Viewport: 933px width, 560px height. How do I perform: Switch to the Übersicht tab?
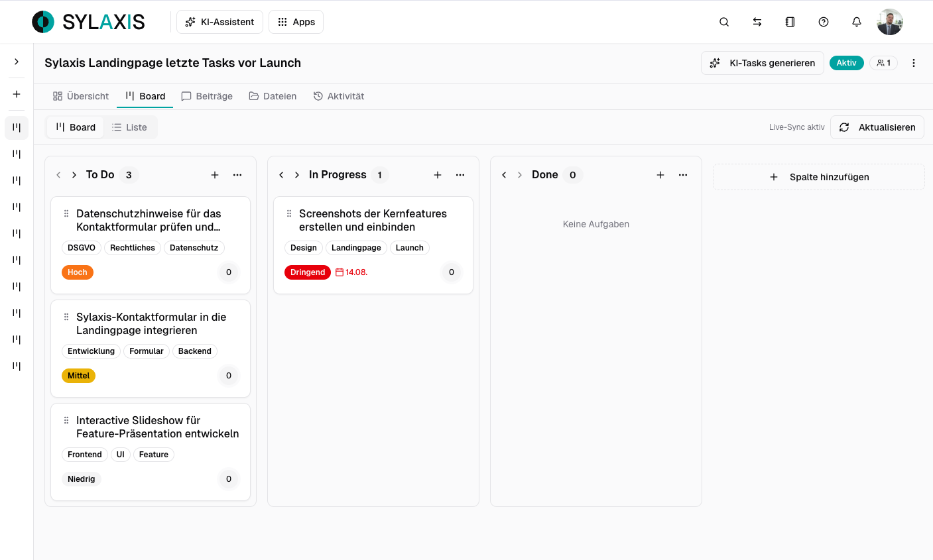(81, 96)
